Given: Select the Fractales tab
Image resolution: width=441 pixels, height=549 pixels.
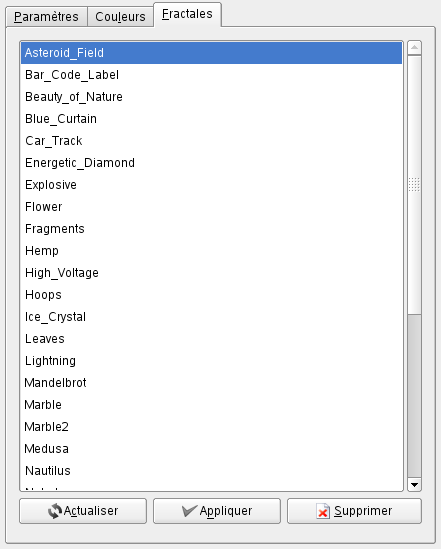Looking at the screenshot, I should coord(187,14).
